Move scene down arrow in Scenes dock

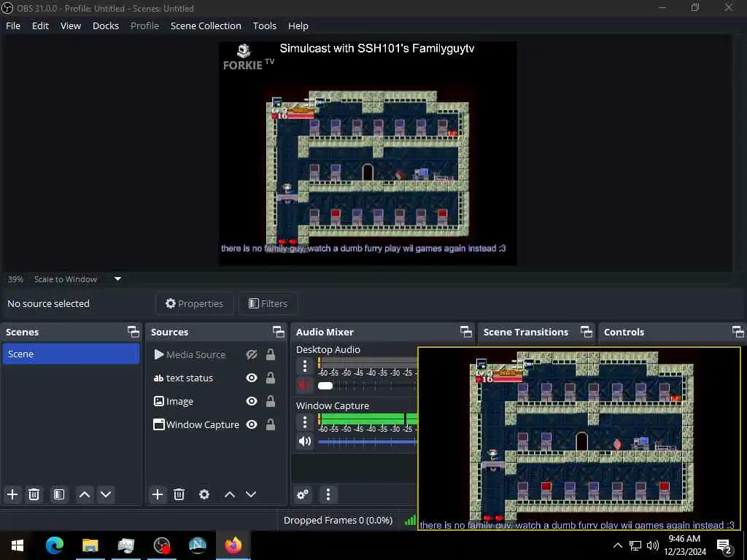point(106,494)
